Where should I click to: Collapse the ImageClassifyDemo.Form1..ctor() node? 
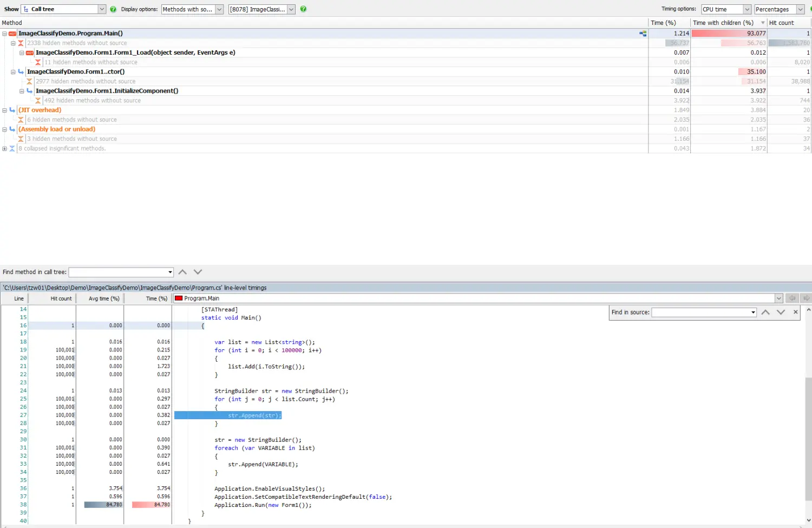coord(13,72)
